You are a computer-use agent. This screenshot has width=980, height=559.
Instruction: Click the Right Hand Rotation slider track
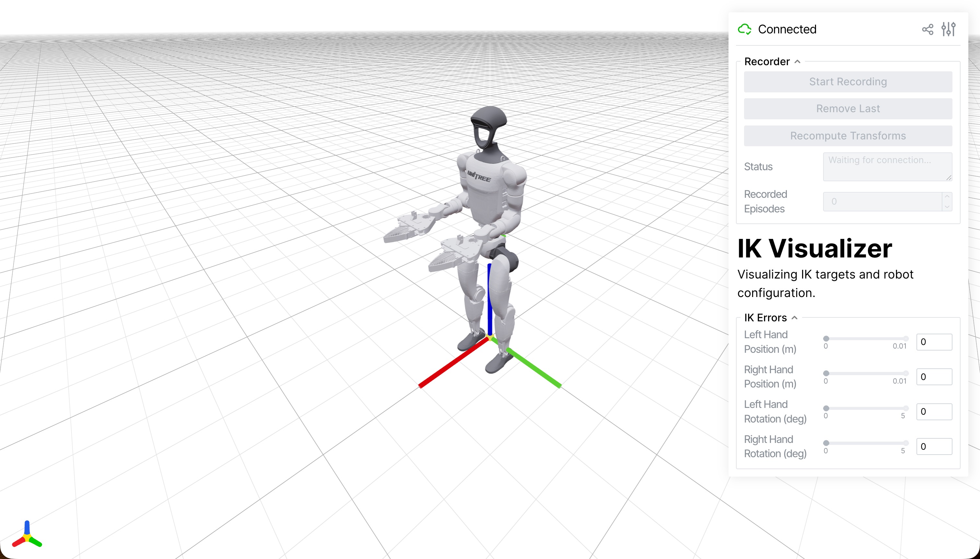click(x=865, y=443)
